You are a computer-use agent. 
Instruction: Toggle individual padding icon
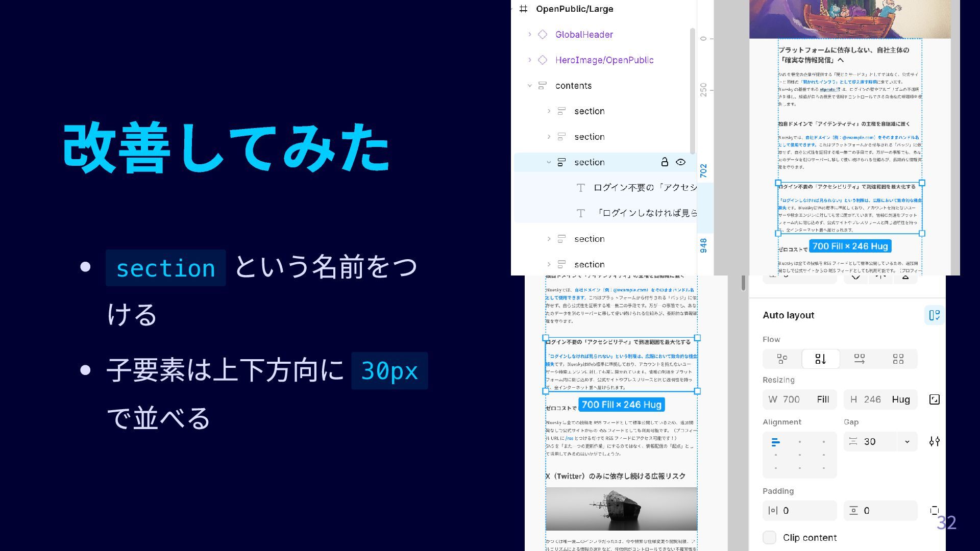tap(935, 511)
